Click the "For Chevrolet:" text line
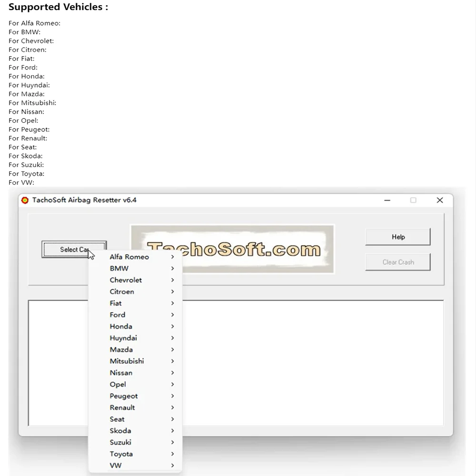Image resolution: width=476 pixels, height=476 pixels. coord(31,41)
